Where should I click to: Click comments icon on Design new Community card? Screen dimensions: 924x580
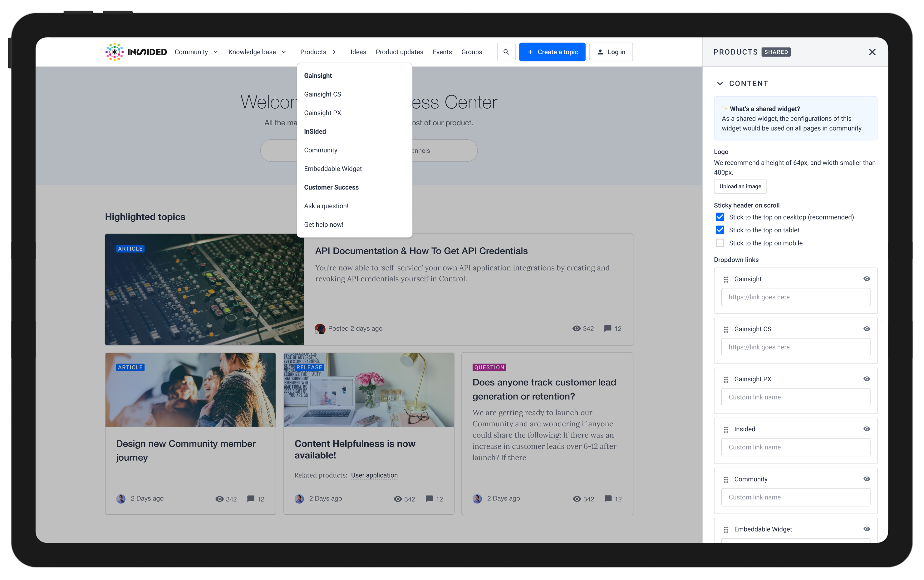tap(251, 499)
